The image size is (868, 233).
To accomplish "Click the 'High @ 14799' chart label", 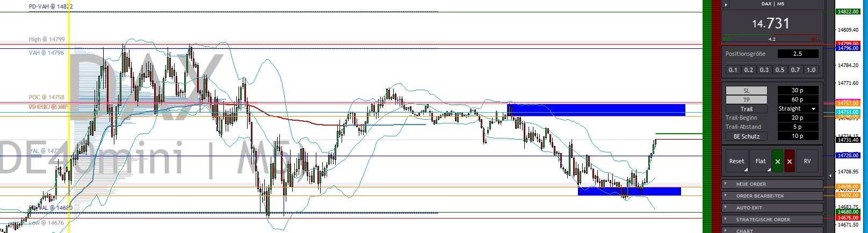I will coord(47,39).
